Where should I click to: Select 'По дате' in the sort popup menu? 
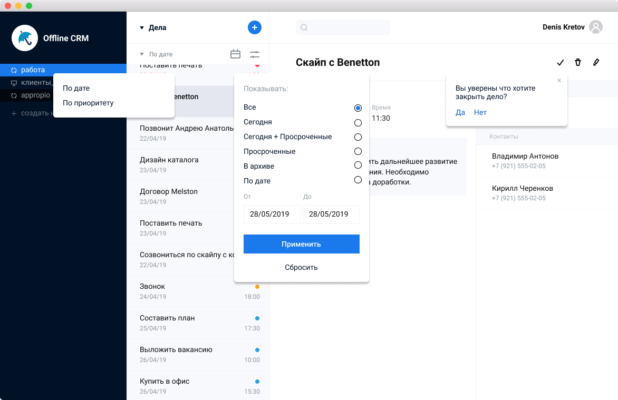[76, 88]
